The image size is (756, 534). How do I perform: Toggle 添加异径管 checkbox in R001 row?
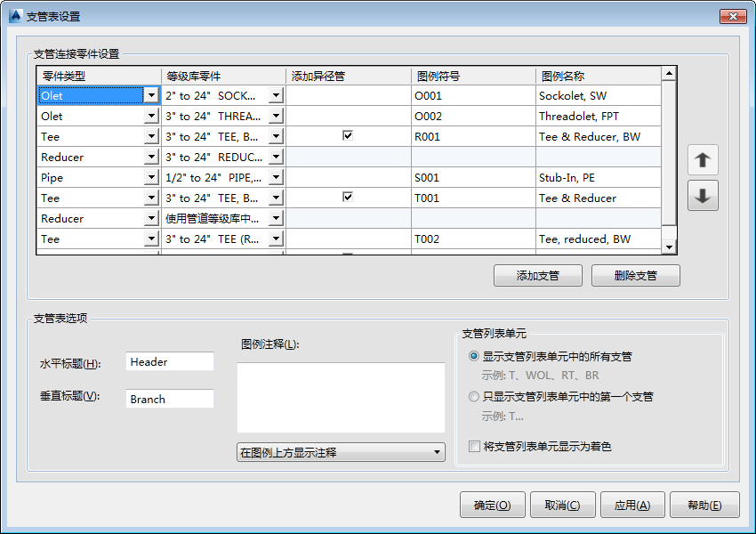[348, 135]
